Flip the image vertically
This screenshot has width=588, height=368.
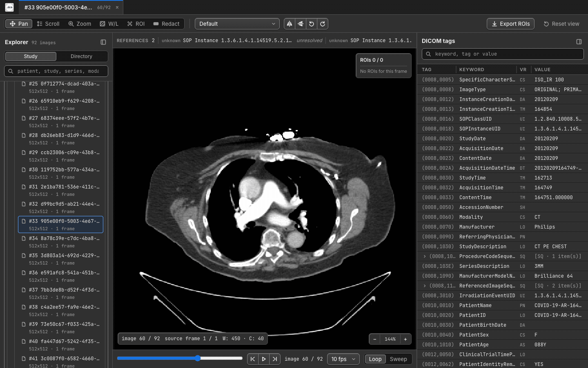pos(301,24)
